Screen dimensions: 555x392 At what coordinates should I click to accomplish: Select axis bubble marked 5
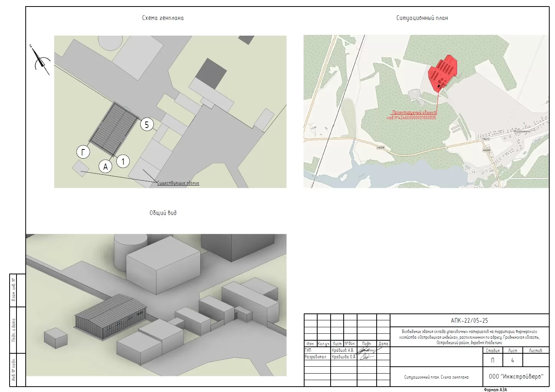(x=147, y=125)
